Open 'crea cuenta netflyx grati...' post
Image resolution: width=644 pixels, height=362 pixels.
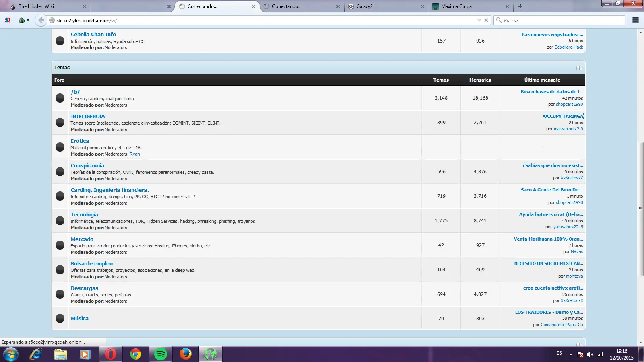tap(553, 288)
